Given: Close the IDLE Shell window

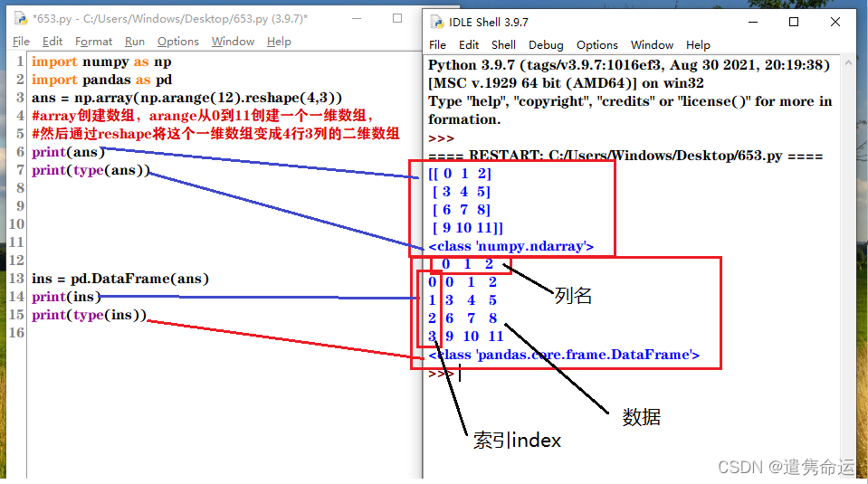Looking at the screenshot, I should 835,22.
